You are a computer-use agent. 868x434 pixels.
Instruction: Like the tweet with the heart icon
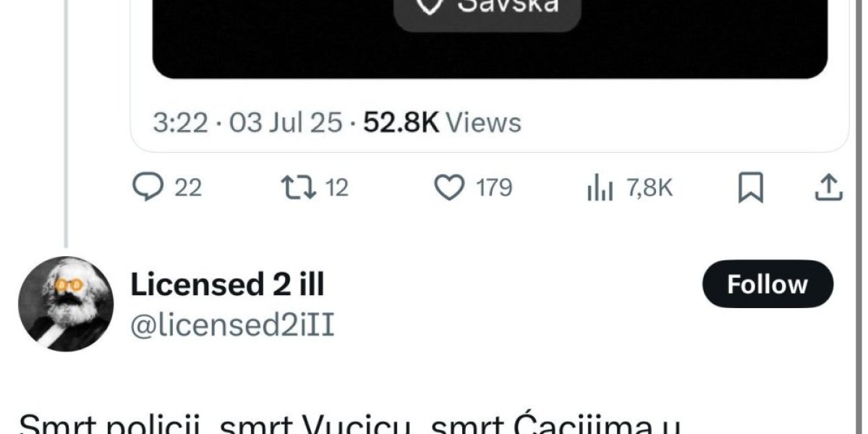pyautogui.click(x=449, y=188)
